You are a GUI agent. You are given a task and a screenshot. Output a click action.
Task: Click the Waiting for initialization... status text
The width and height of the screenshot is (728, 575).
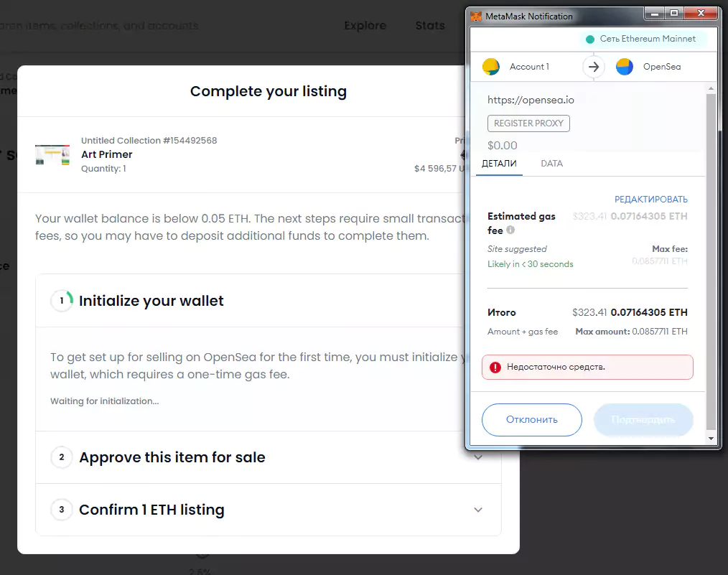pyautogui.click(x=105, y=401)
